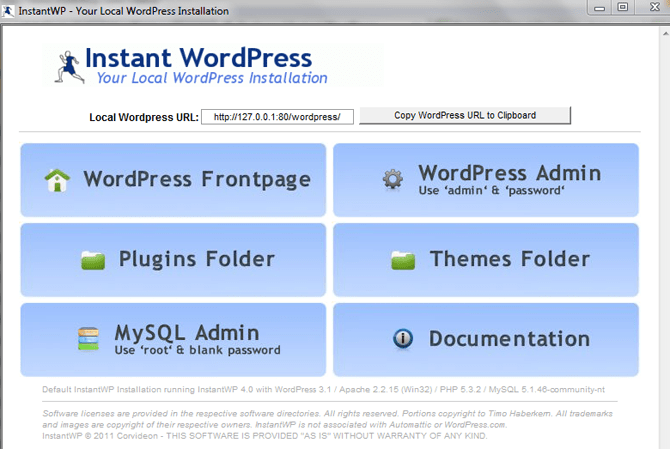Click the Local WordPress URL text field

[277, 116]
